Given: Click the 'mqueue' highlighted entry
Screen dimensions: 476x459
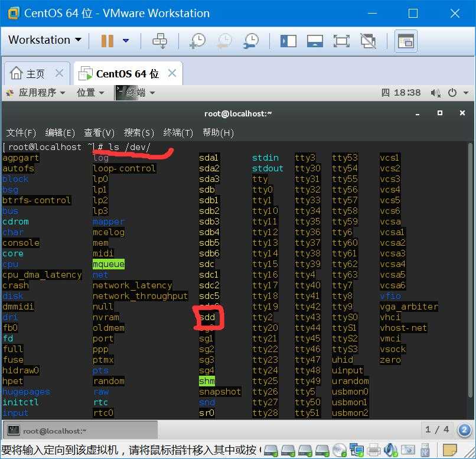Looking at the screenshot, I should (109, 264).
